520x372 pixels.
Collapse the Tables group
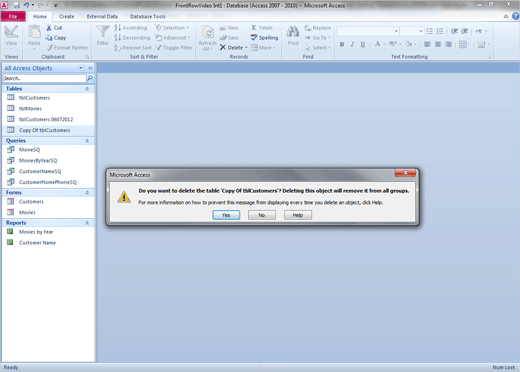click(87, 89)
